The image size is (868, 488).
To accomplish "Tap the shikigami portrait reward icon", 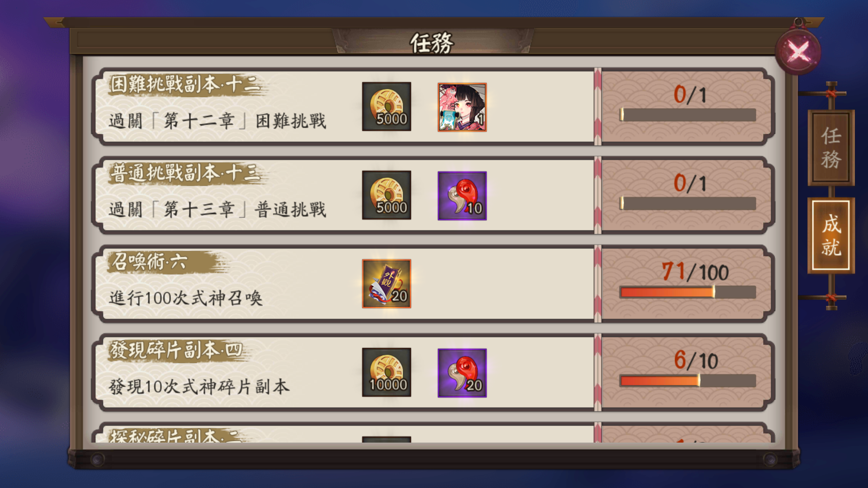I will (x=462, y=107).
